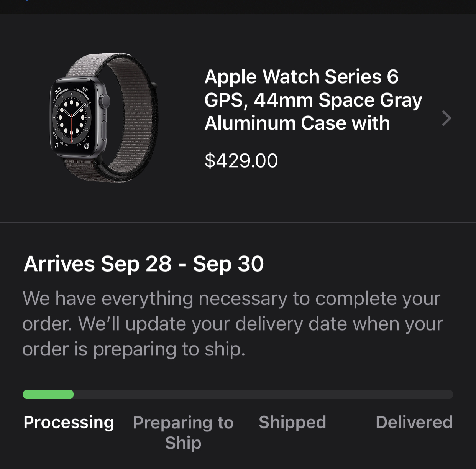Click the unfilled gray progress track
476x469 pixels.
[x=263, y=394]
